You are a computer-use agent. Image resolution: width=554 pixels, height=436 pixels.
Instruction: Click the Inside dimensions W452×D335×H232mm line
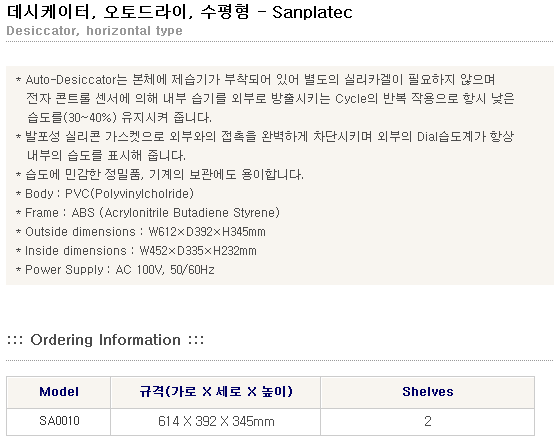tap(136, 251)
